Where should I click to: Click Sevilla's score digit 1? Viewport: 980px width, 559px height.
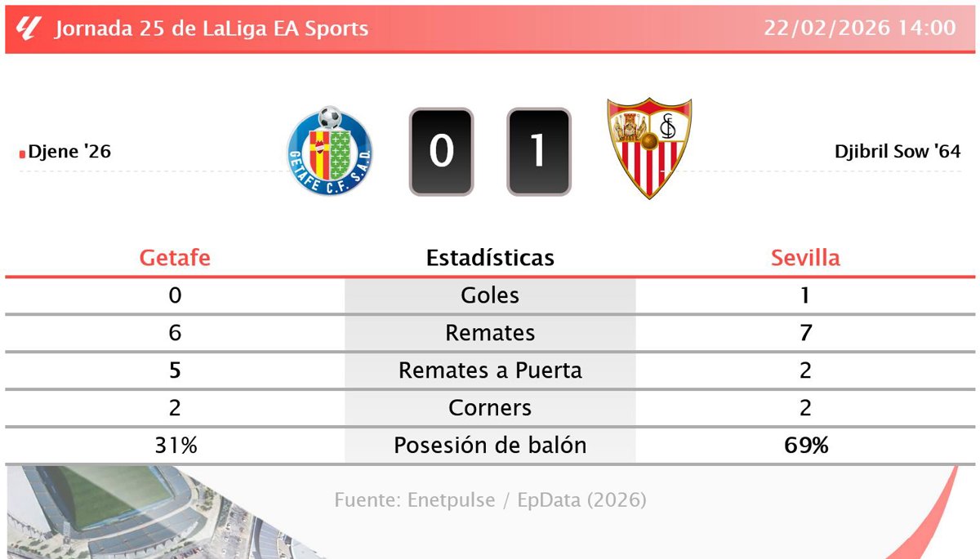[x=538, y=152]
